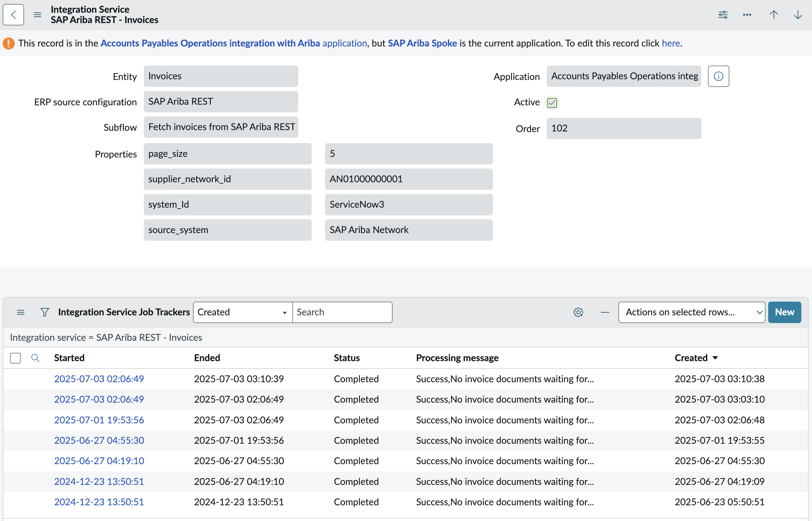Open the SAP Ariba Spoke link
The height and width of the screenshot is (521, 812).
[x=422, y=43]
